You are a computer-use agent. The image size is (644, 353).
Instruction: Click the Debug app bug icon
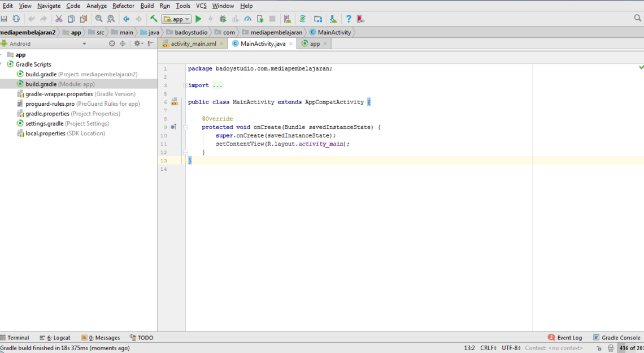point(223,19)
